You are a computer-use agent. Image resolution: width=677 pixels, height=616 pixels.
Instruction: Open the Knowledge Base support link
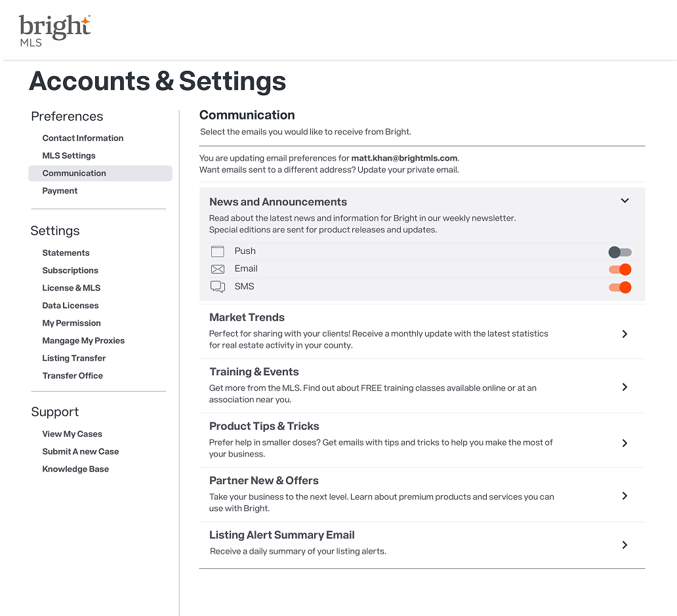coord(75,469)
